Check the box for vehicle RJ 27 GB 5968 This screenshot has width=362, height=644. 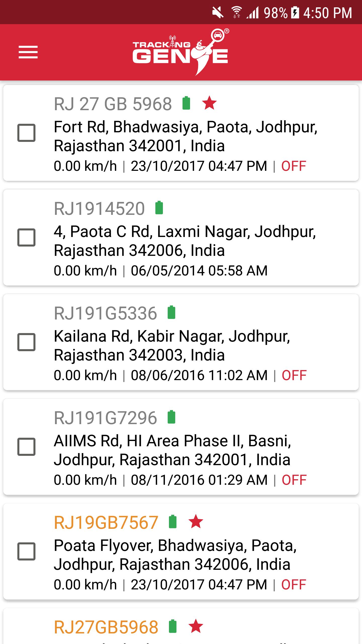[26, 133]
